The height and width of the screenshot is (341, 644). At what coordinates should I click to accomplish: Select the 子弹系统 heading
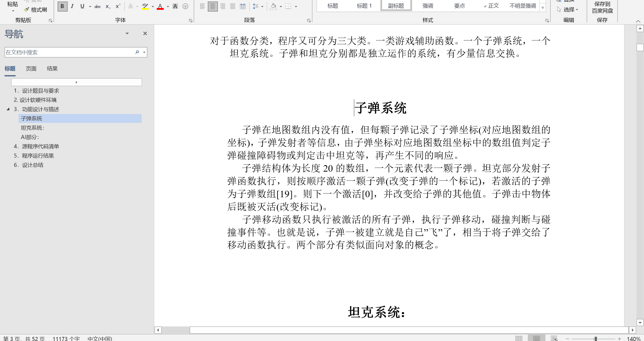(80, 118)
